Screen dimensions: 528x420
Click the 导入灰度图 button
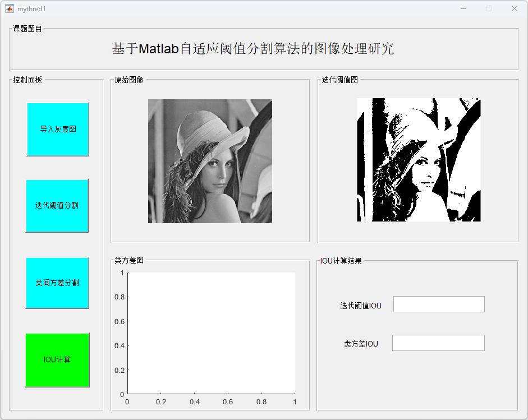(x=58, y=129)
